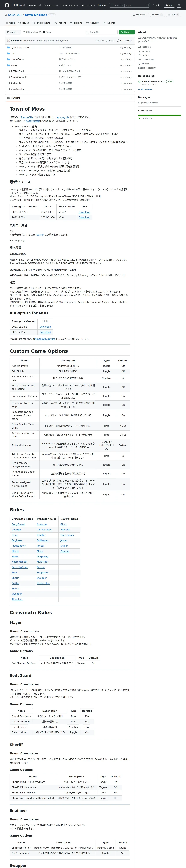This screenshot has height=868, width=186.
Task: Click Report repository link
Action: click(x=147, y=68)
